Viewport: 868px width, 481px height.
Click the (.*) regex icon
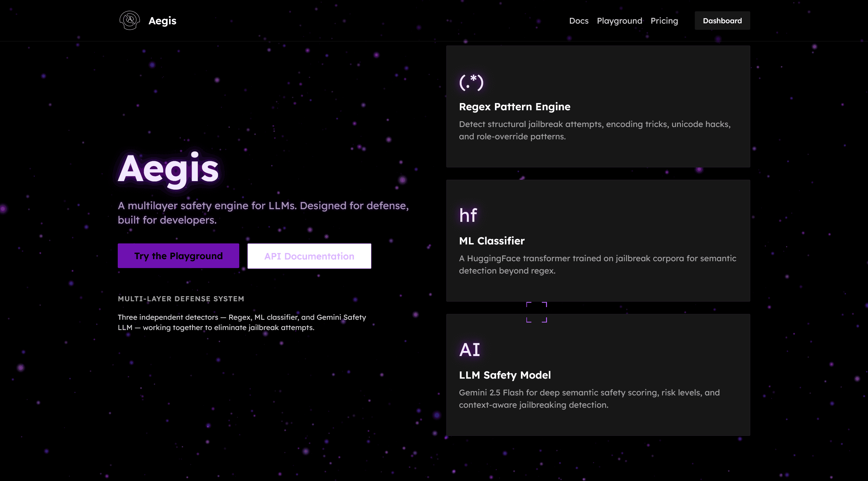click(x=471, y=82)
